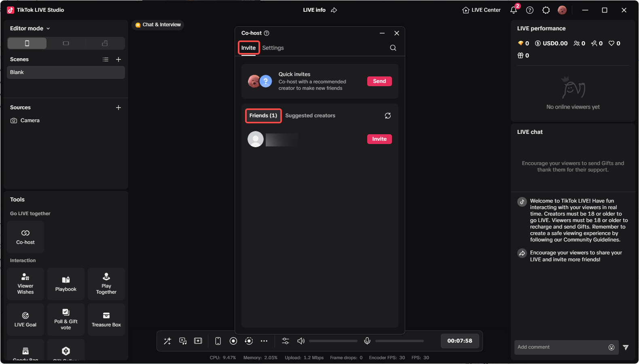
Task: Add a new scene with plus
Action: tap(118, 59)
